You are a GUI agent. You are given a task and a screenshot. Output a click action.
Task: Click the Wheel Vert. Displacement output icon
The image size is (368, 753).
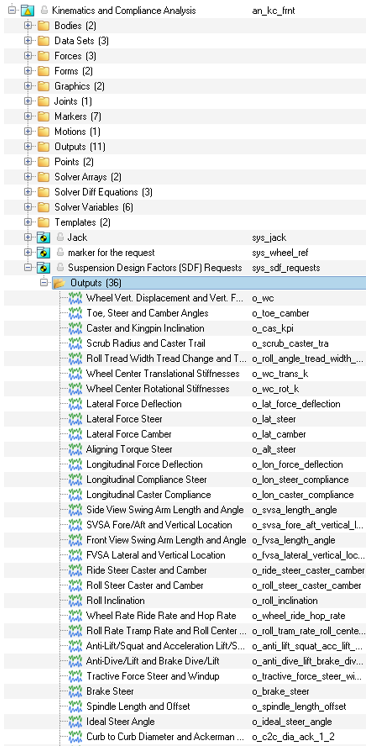pos(75,298)
